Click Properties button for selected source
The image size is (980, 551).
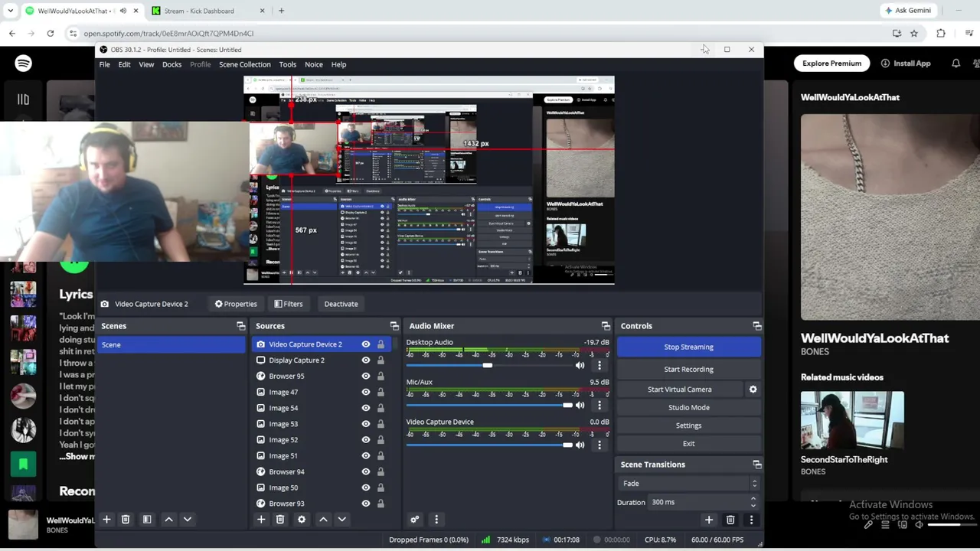coord(236,304)
